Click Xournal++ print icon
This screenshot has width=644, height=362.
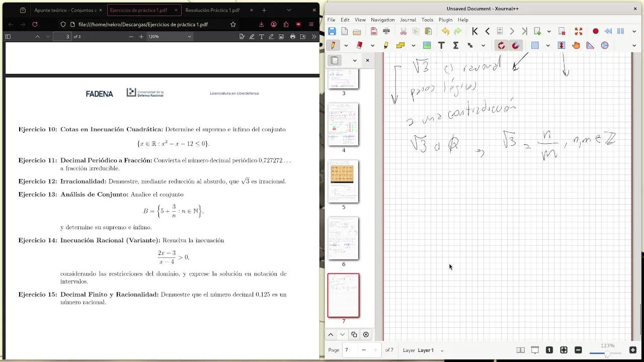point(386,31)
